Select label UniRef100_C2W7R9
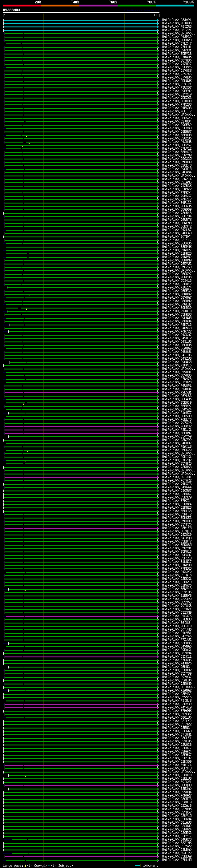The width and height of the screenshot is (197, 868). click(x=176, y=440)
